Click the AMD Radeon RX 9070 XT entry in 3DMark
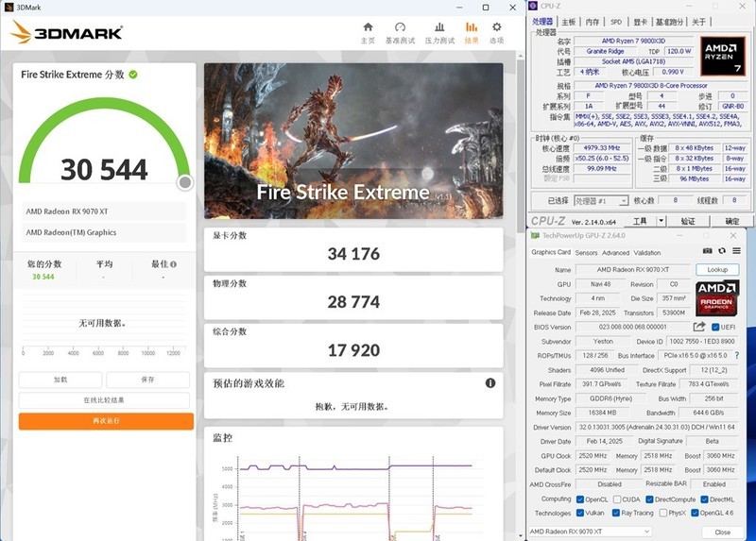756x541 pixels. coord(104,211)
